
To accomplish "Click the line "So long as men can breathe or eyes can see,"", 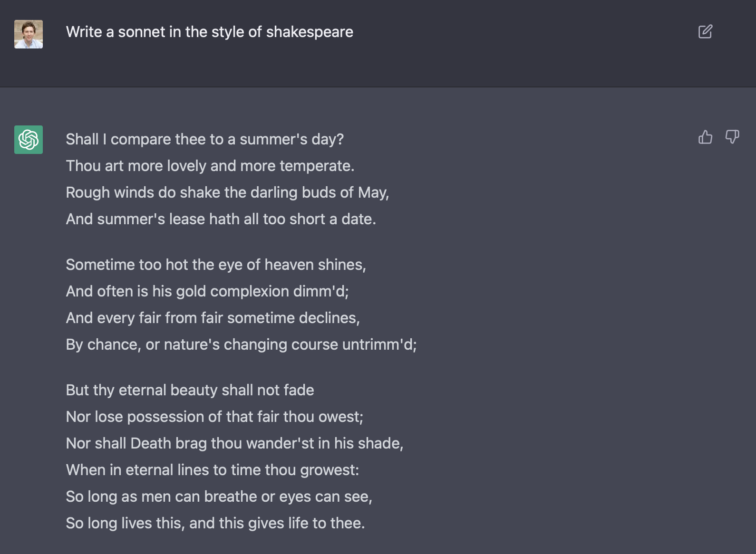I will coord(219,497).
